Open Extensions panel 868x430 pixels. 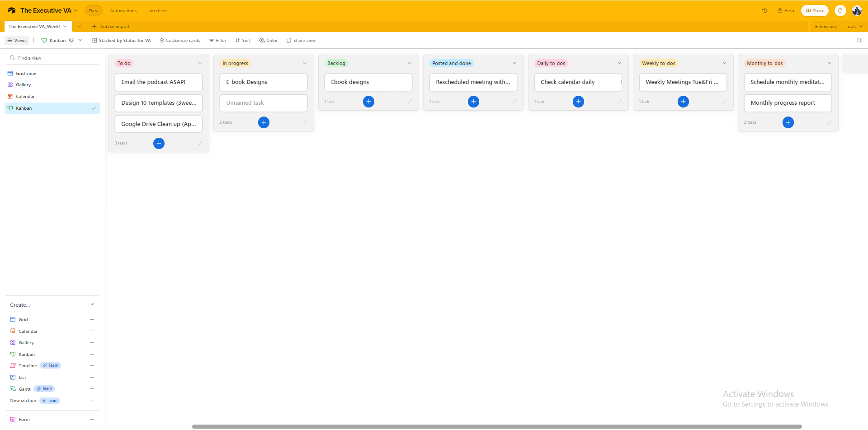point(826,26)
